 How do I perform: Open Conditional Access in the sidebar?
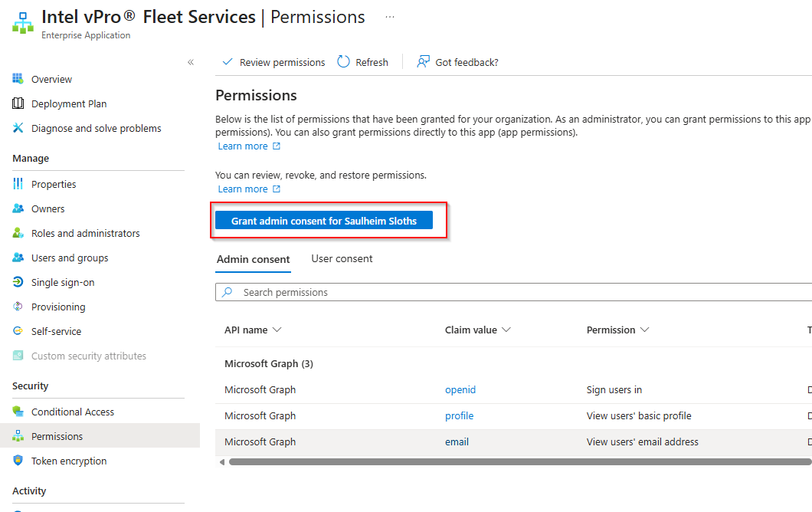tap(73, 412)
